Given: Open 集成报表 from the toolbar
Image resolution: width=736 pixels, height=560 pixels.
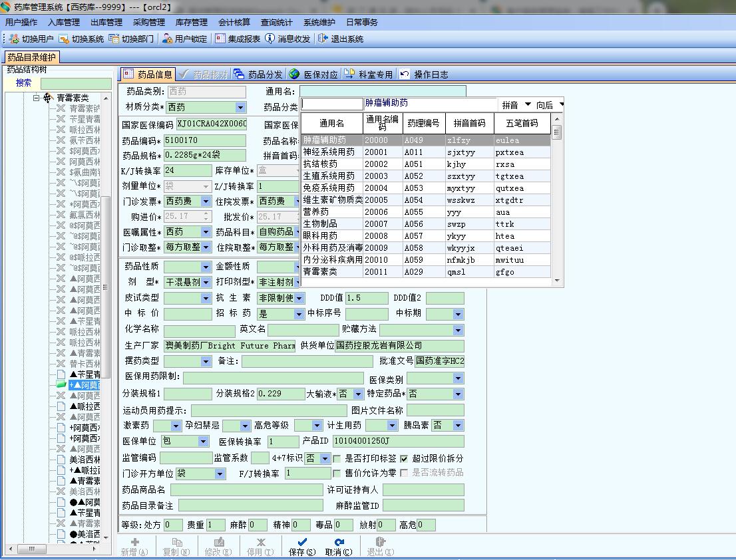Looking at the screenshot, I should pos(220,39).
